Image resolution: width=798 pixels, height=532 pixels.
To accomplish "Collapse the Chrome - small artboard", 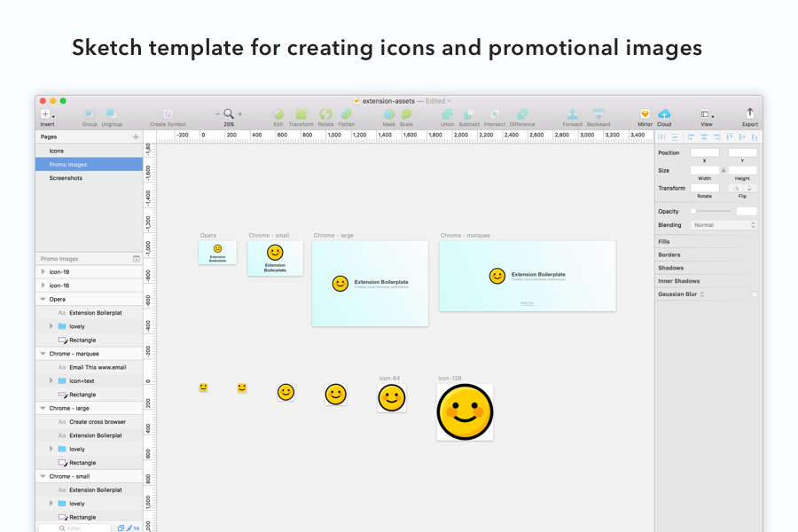I will click(43, 476).
